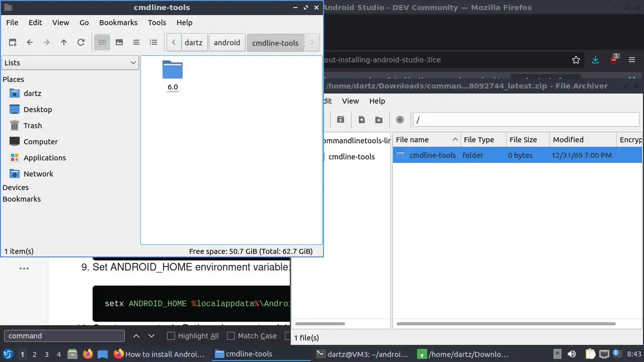Find previous match in Firefox find bar

136,336
